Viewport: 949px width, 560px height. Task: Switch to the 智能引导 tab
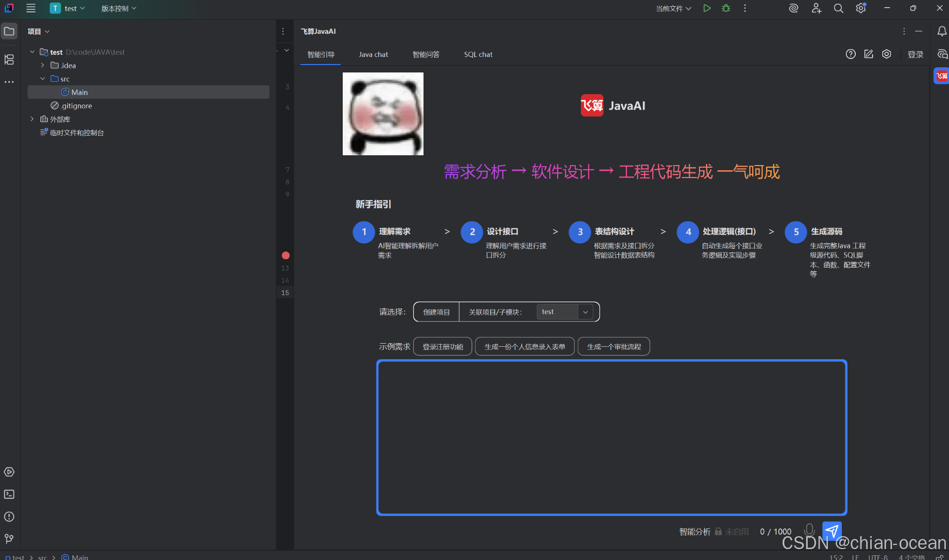click(x=320, y=54)
